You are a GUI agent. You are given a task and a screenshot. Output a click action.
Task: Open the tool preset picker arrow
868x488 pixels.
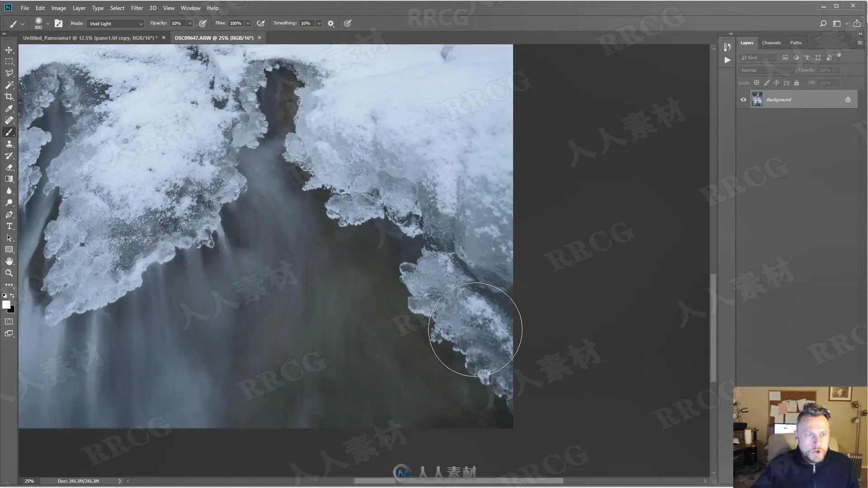pos(23,24)
